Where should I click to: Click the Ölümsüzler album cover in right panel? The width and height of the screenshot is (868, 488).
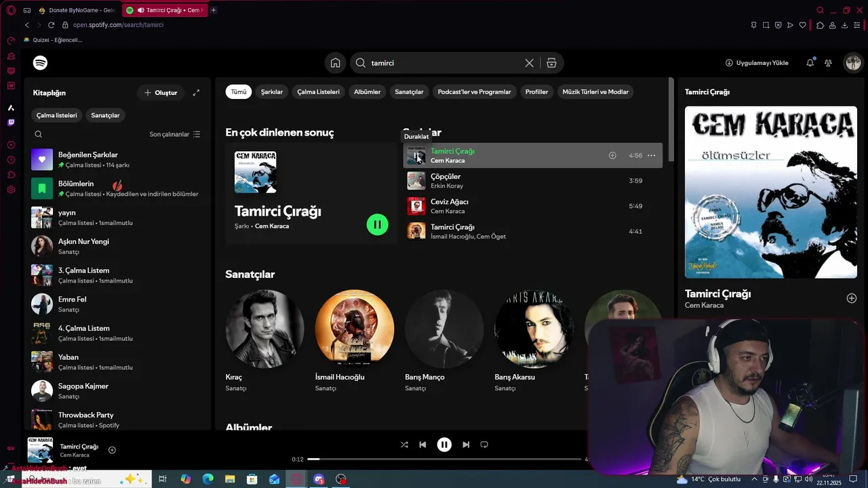click(x=771, y=192)
